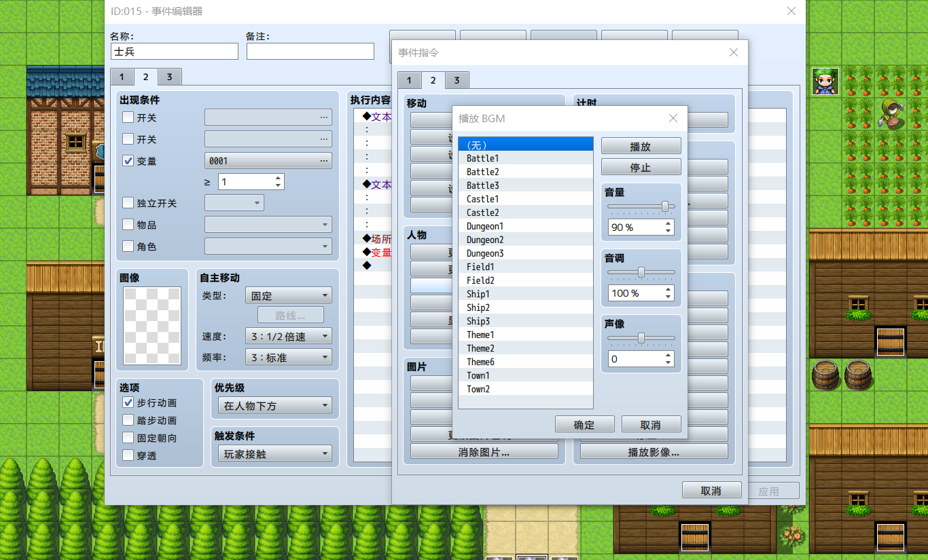Enable 角色 condition checkbox

128,246
